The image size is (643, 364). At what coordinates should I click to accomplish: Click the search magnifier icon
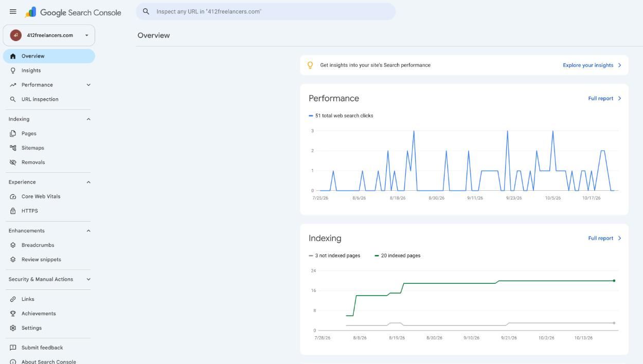pyautogui.click(x=146, y=11)
